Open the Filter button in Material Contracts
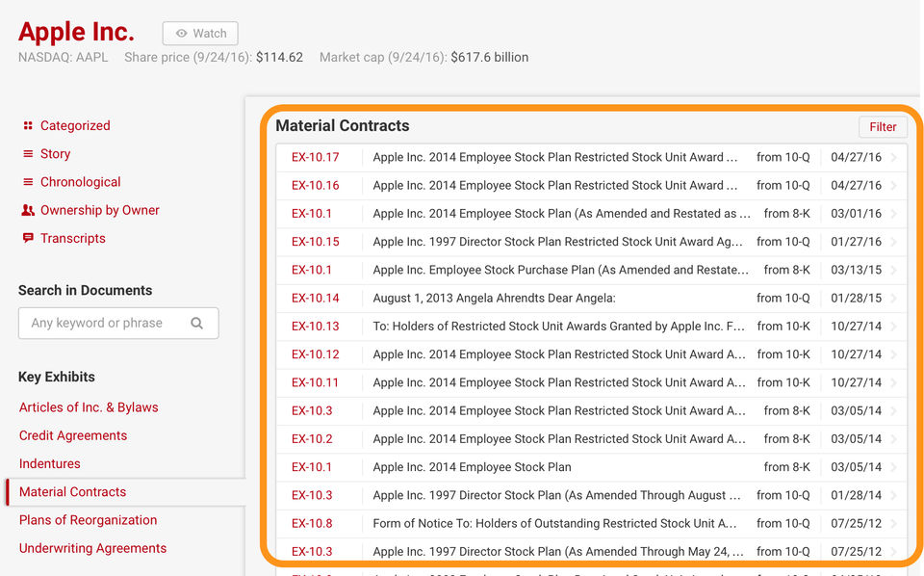Screen dimensions: 924x576 click(882, 127)
